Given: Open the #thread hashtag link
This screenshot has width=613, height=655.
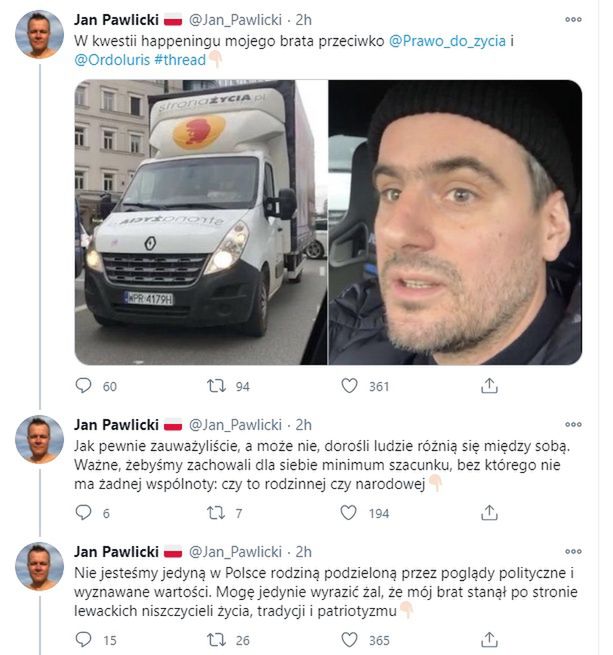Looking at the screenshot, I should 180,60.
